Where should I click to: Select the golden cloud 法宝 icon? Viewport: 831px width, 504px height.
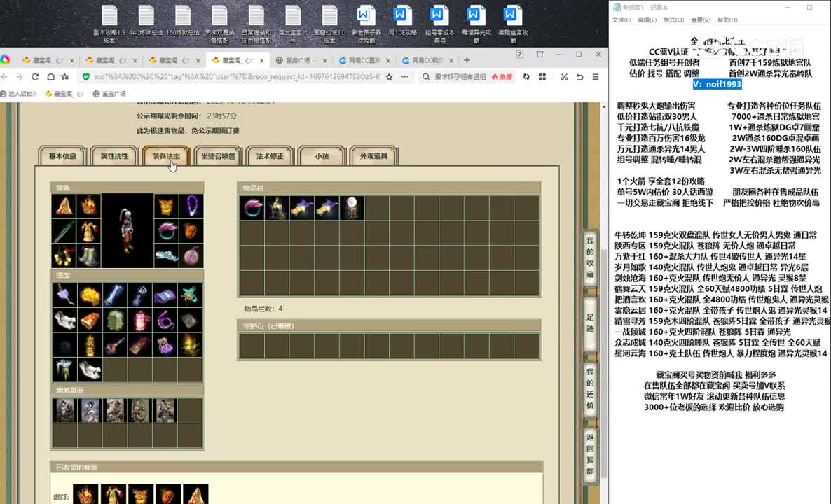(90, 295)
